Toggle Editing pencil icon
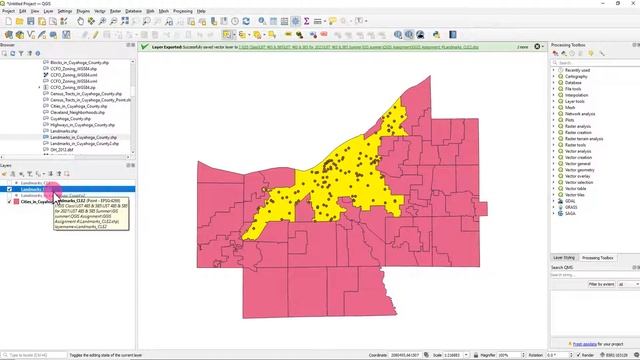The width and height of the screenshot is (640, 360). tap(95, 35)
